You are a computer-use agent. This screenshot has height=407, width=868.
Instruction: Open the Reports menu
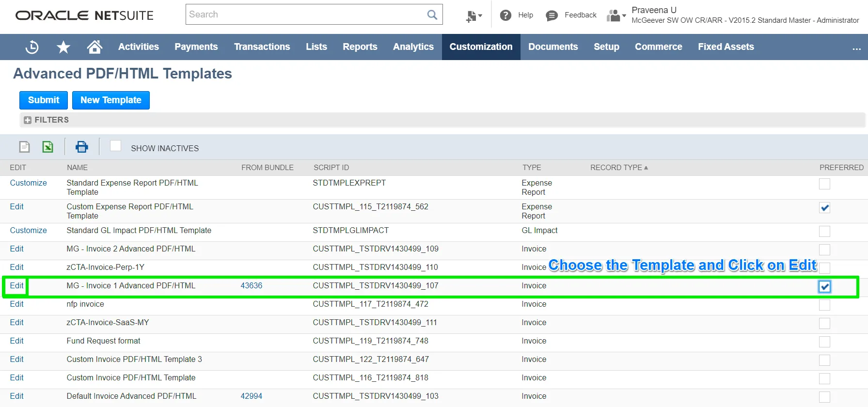[360, 47]
